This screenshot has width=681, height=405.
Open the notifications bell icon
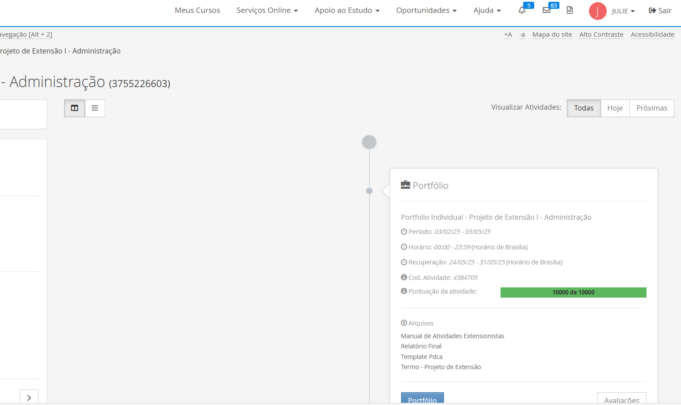[522, 10]
